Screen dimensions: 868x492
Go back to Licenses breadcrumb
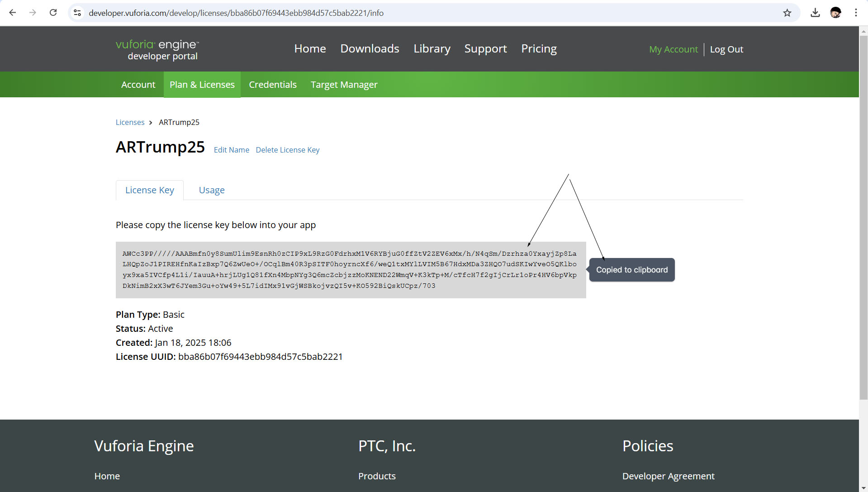pyautogui.click(x=130, y=122)
